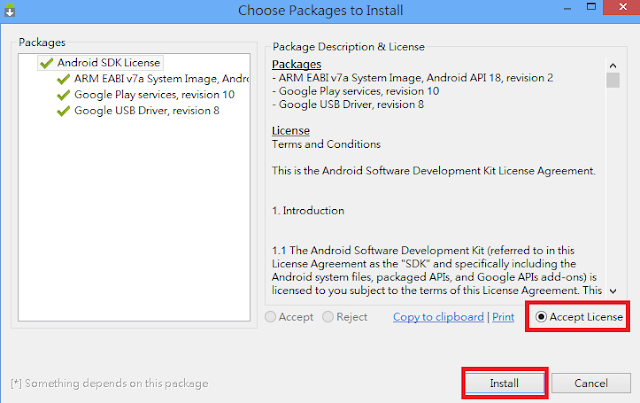Click the License heading in description pane
Image resolution: width=640 pixels, height=403 pixels.
(291, 131)
